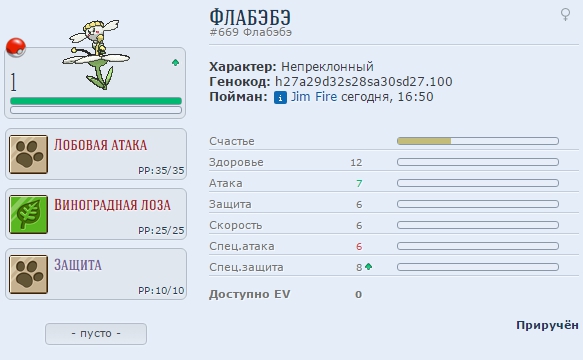Viewport: 583px width, 360px height.
Task: Select the Лобовая атака move name
Action: tap(100, 145)
